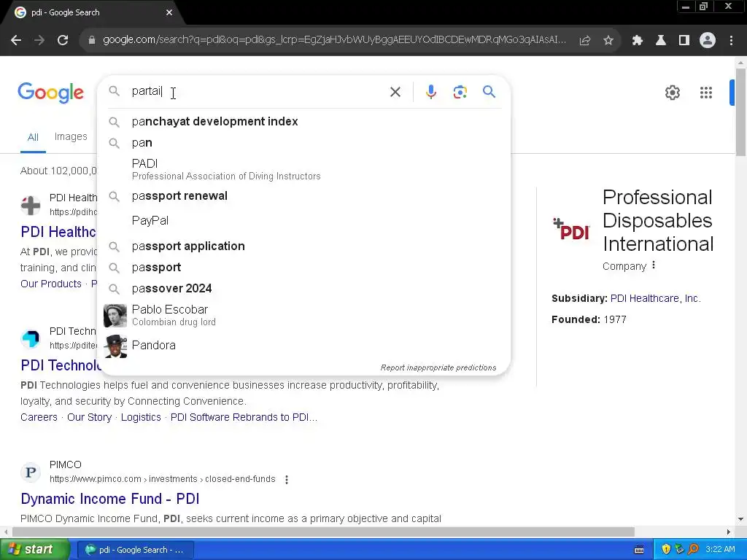Click the horizontal scrollbar thumb
747x560 pixels.
tap(324, 532)
